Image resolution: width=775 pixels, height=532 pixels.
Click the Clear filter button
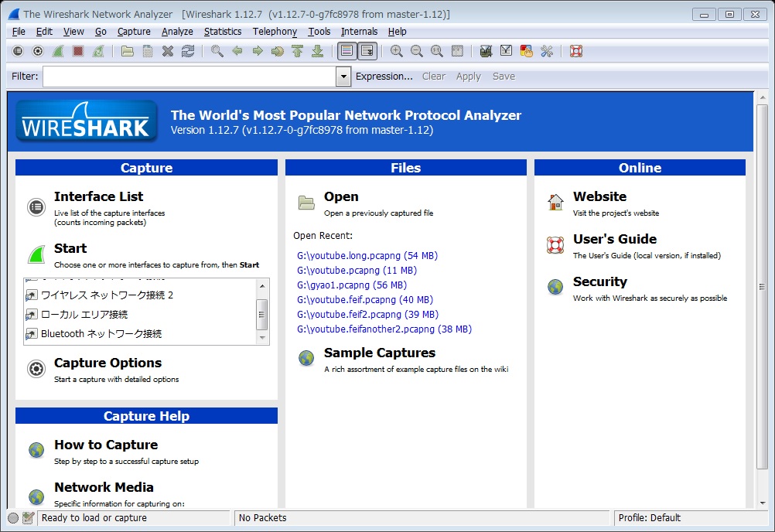click(x=434, y=77)
